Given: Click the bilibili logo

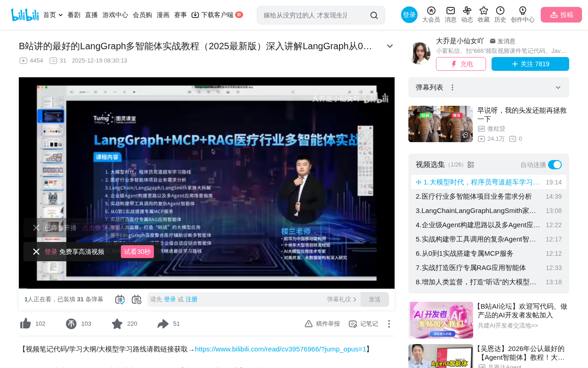Looking at the screenshot, I should click(x=25, y=15).
